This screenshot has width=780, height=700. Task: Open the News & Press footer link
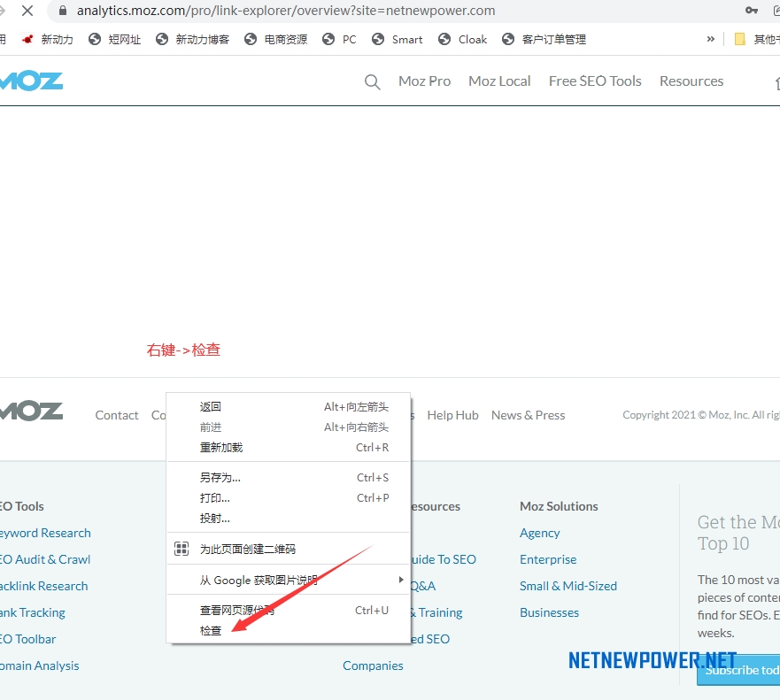pyautogui.click(x=529, y=415)
